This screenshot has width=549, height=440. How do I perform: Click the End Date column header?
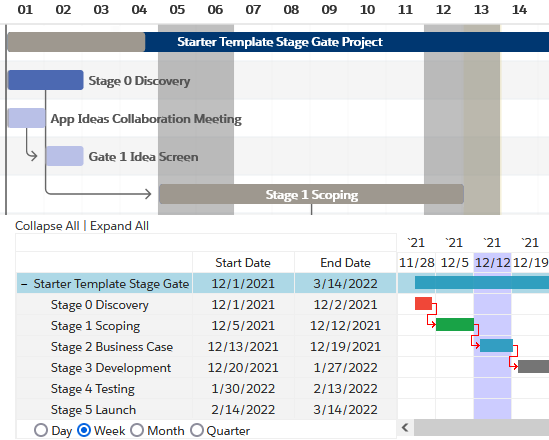click(345, 263)
